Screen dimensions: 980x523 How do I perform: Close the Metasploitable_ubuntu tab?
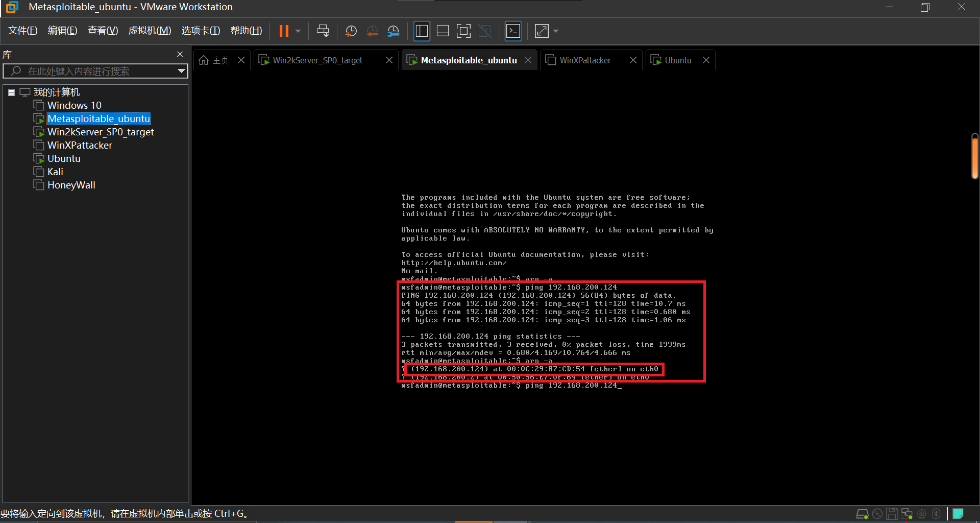(x=528, y=60)
